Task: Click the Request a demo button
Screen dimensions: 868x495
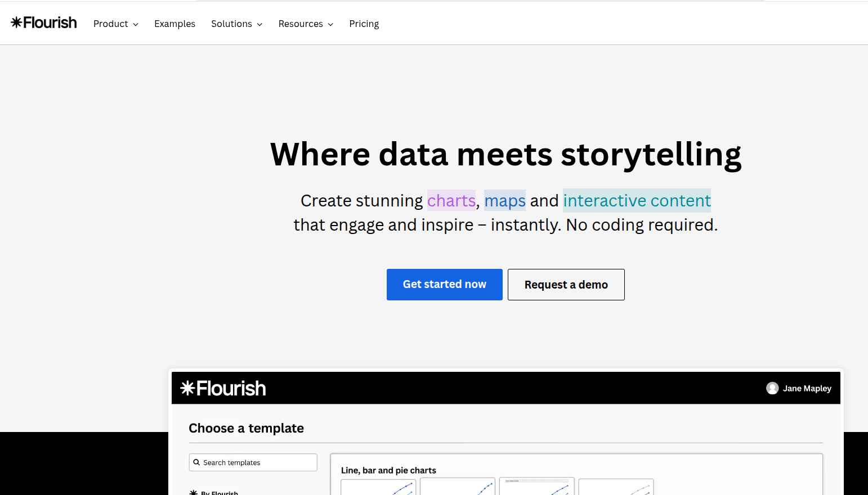Action: click(x=566, y=285)
